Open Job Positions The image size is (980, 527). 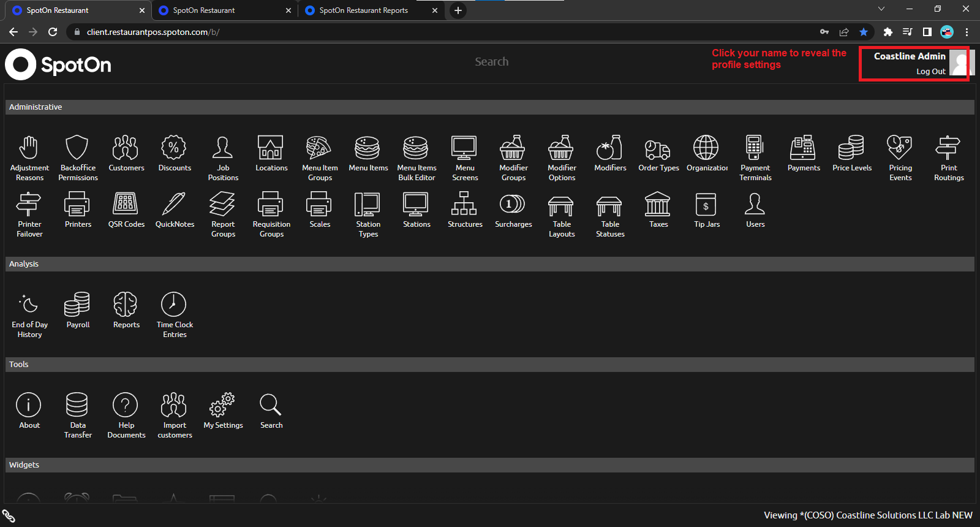223,158
